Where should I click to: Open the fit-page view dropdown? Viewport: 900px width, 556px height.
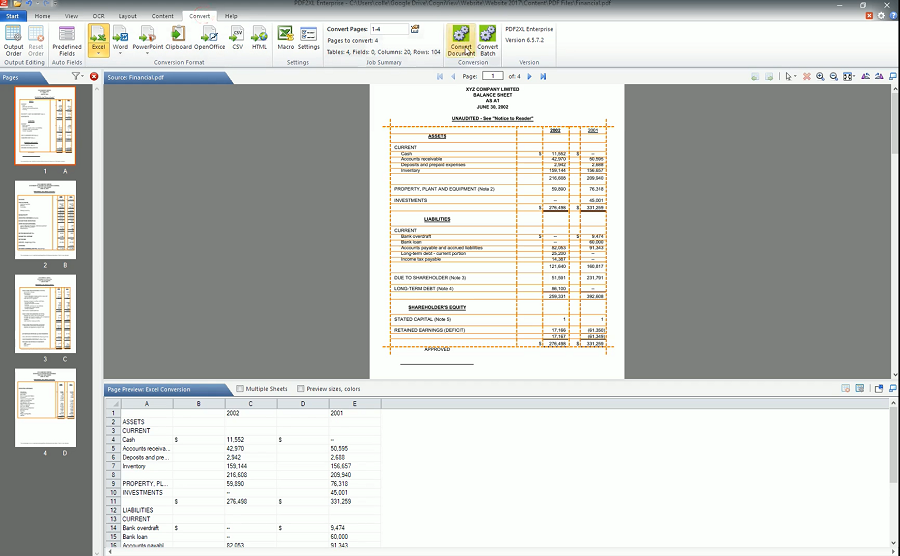click(x=849, y=76)
